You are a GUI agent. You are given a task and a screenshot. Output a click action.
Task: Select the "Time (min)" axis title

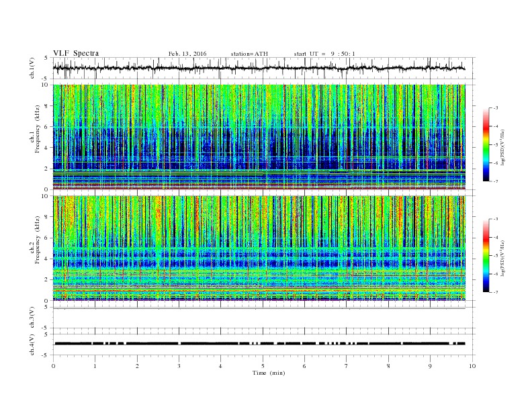pos(269,373)
